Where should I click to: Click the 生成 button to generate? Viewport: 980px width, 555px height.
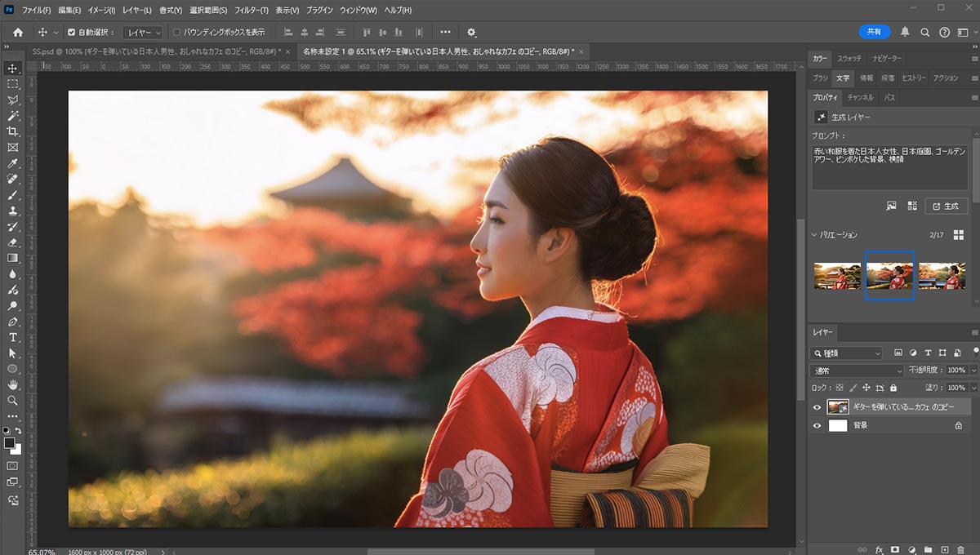tap(946, 206)
